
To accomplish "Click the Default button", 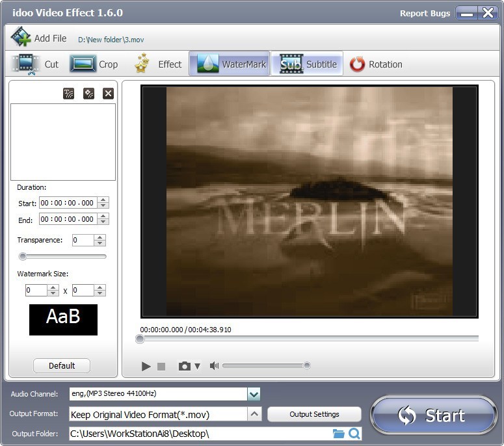I will point(62,365).
